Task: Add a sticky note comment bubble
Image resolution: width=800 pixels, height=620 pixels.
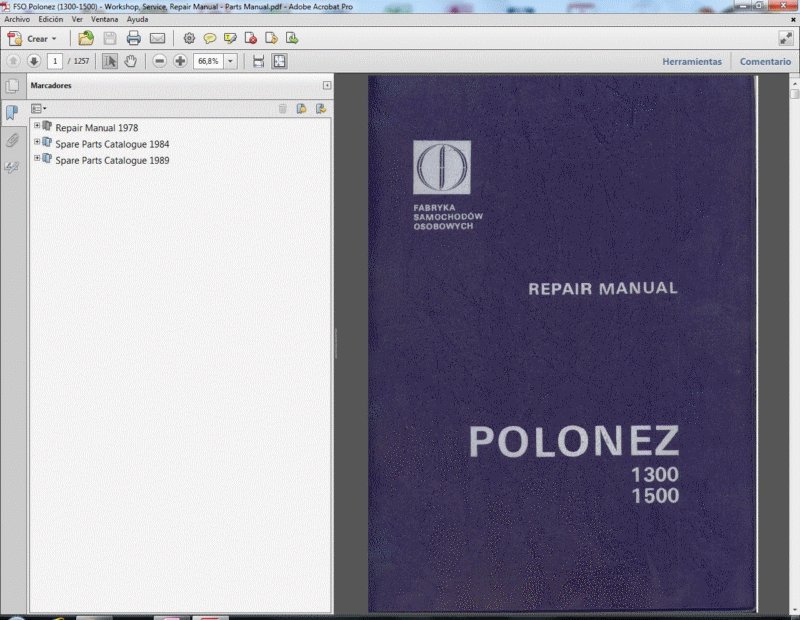Action: click(x=210, y=38)
